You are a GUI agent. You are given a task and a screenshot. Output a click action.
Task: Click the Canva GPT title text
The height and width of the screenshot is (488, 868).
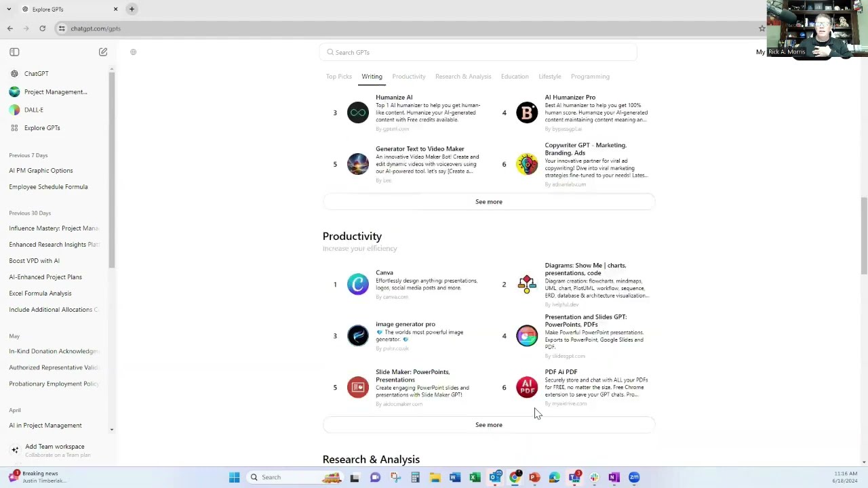tap(384, 272)
